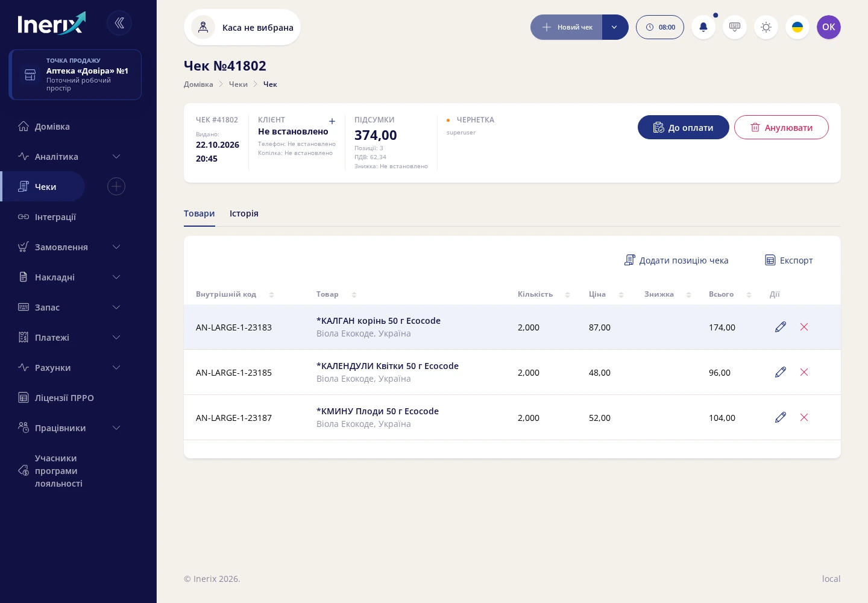Viewport: 868px width, 603px height.
Task: Sort by Всього column
Action: pos(749,294)
